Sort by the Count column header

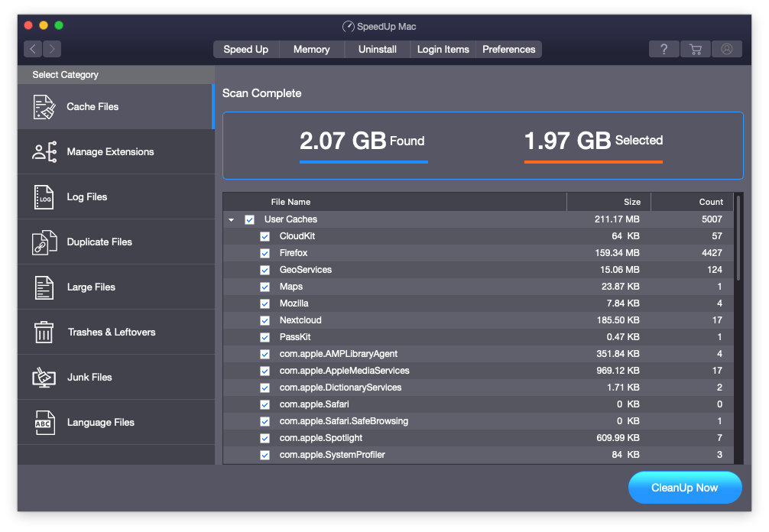(x=692, y=202)
